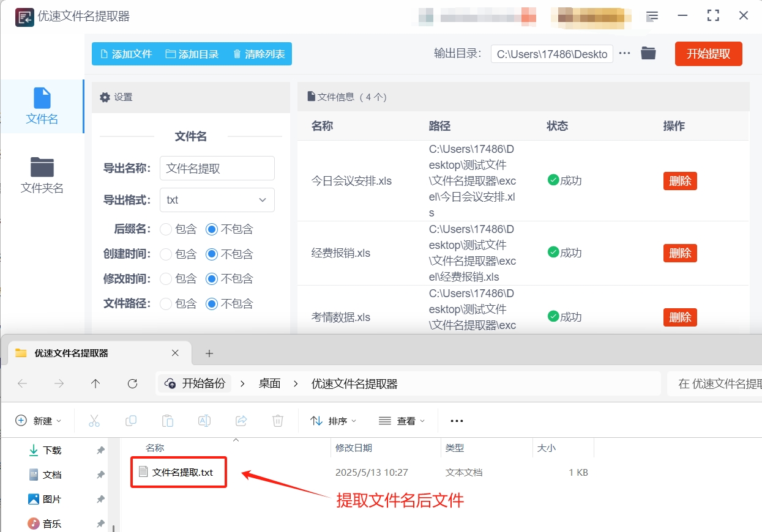The image size is (762, 532).
Task: Refresh the Explorer window
Action: pyautogui.click(x=132, y=383)
